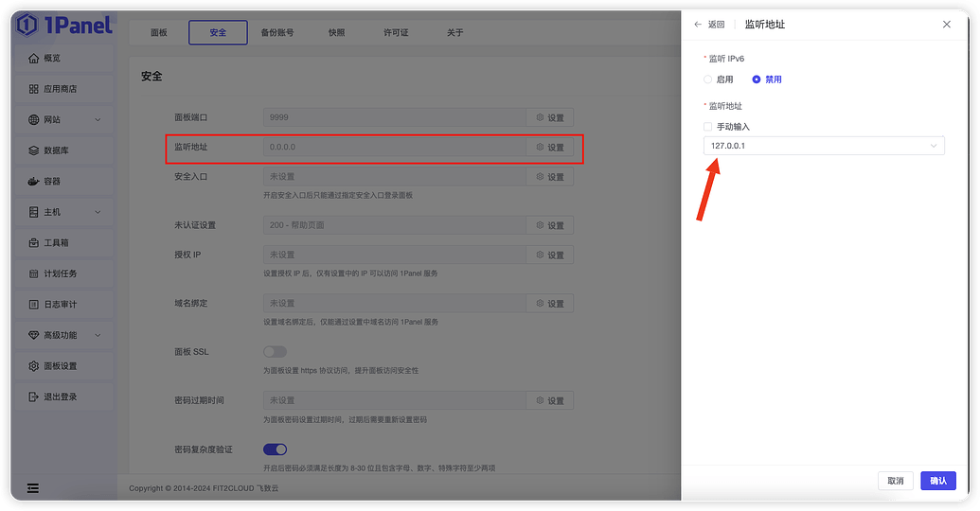Click Copyright FIT2CLOUD 飞致云 footer text
This screenshot has width=980, height=511.
click(204, 488)
